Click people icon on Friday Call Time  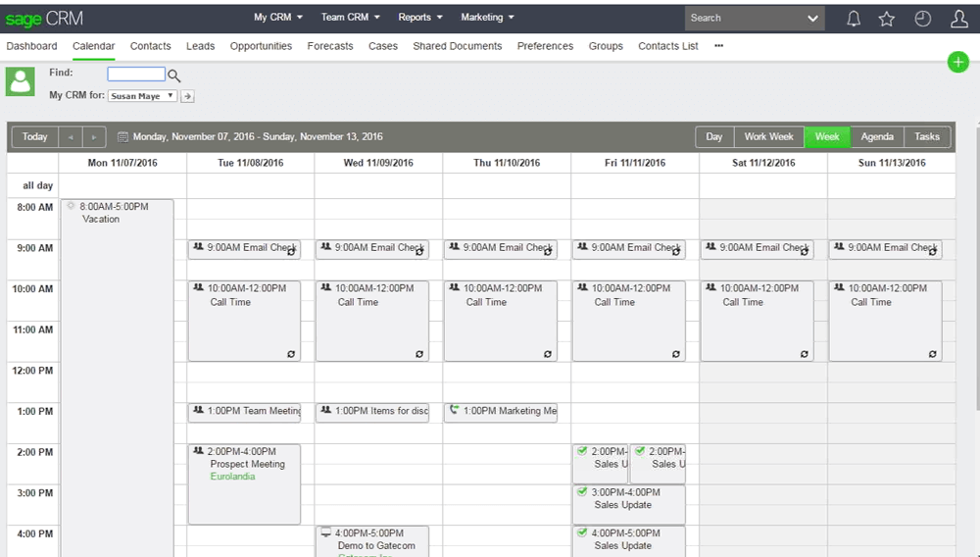click(x=582, y=287)
